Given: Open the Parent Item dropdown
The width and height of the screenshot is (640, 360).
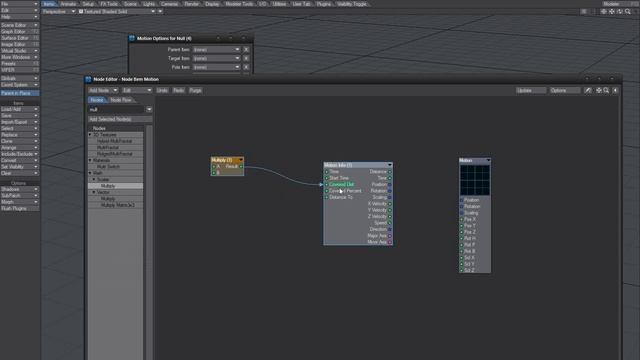Looking at the screenshot, I should click(x=216, y=49).
